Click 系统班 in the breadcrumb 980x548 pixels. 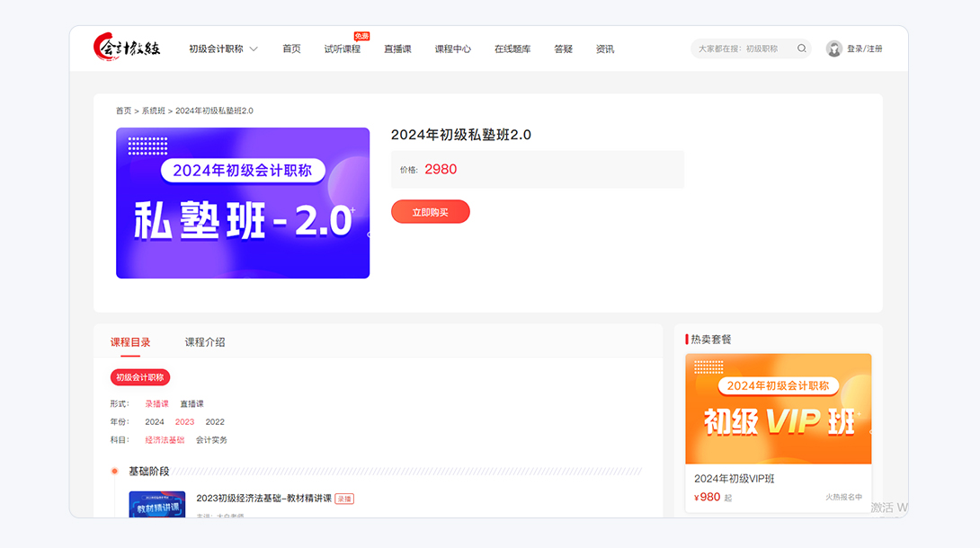[153, 111]
